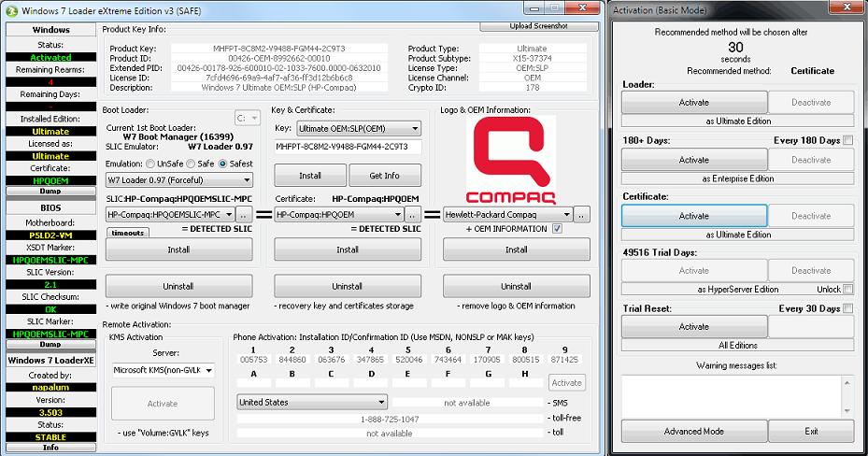868x456 pixels.
Task: Click inside the Warning messages list box
Action: [732, 395]
